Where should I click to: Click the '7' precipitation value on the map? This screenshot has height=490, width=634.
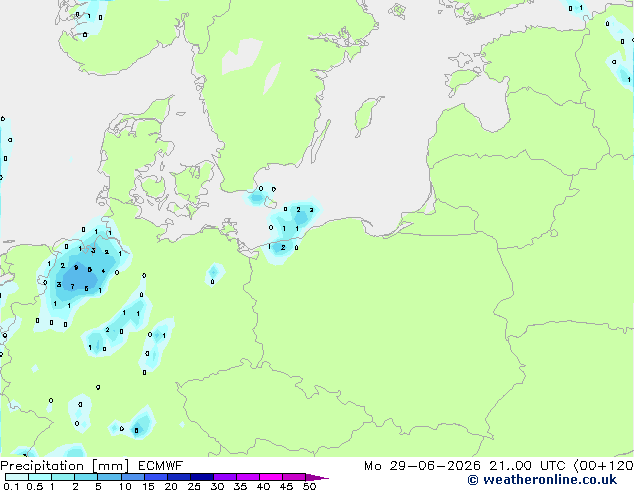click(x=72, y=287)
